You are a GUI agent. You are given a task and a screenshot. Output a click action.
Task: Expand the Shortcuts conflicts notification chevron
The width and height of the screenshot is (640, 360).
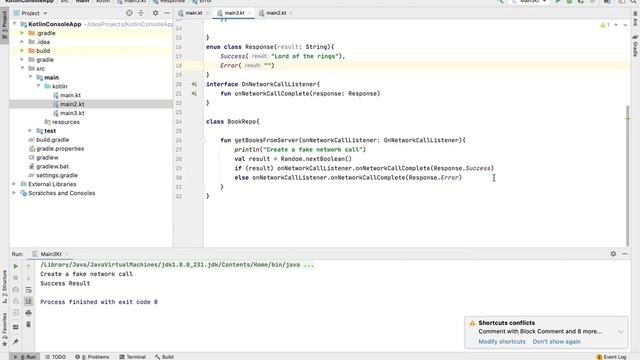pos(620,331)
